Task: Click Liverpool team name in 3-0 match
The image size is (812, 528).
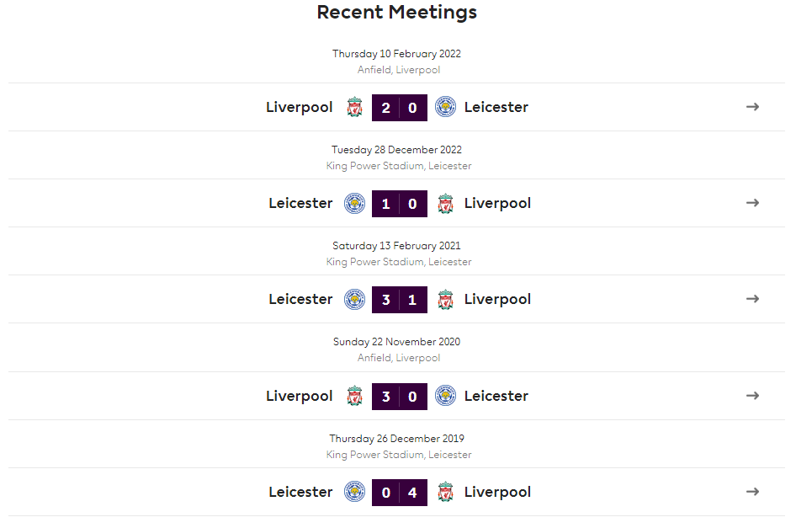Action: point(300,397)
